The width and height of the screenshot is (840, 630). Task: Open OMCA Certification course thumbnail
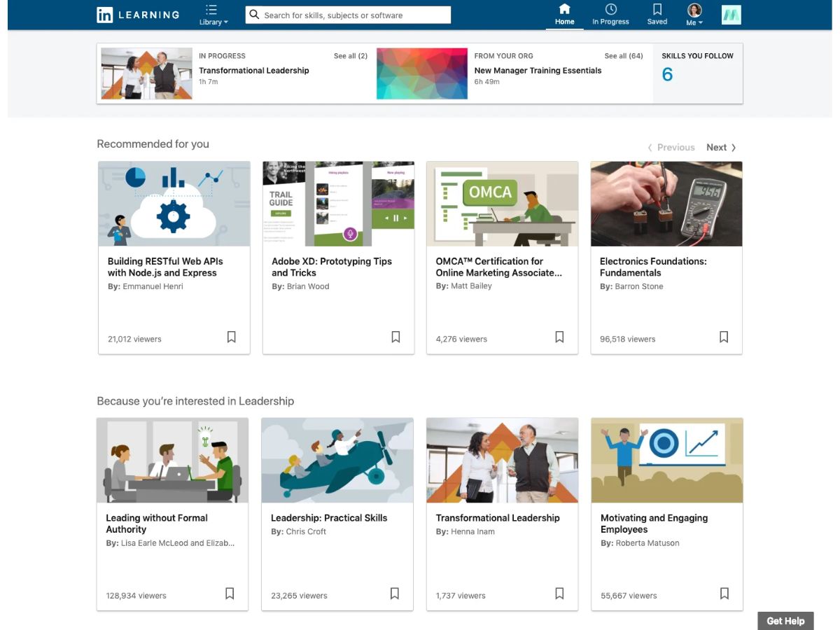click(503, 204)
